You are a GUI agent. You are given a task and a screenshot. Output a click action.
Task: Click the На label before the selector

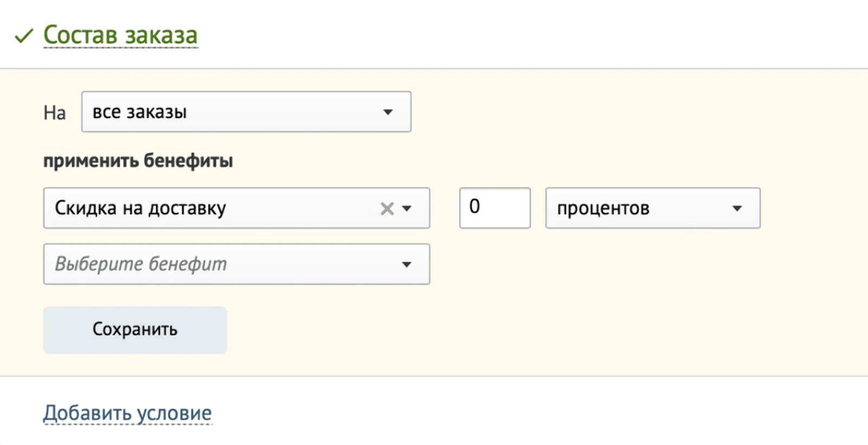[x=55, y=113]
